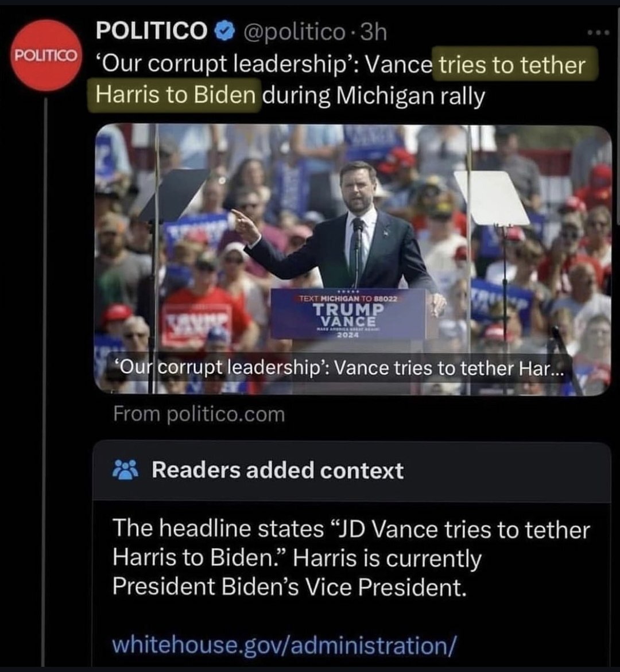Open the POLITICO display name profile

(152, 31)
